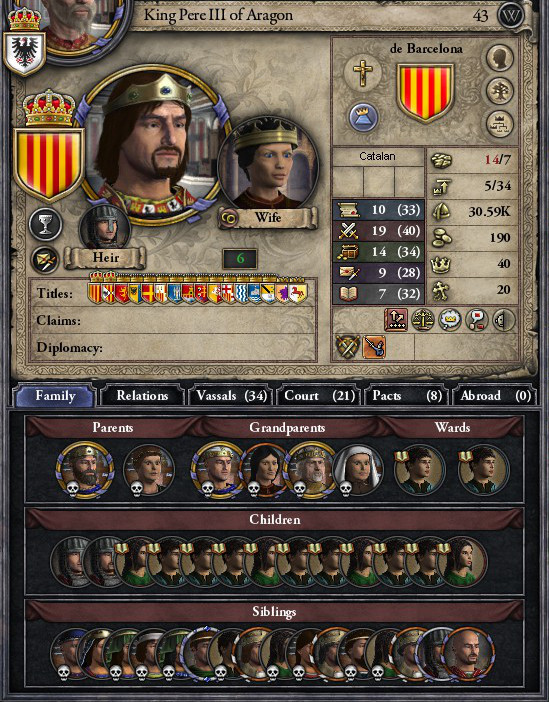Viewport: 549px width, 702px height.
Task: Click the character portrait silhouette icon
Action: (x=500, y=57)
